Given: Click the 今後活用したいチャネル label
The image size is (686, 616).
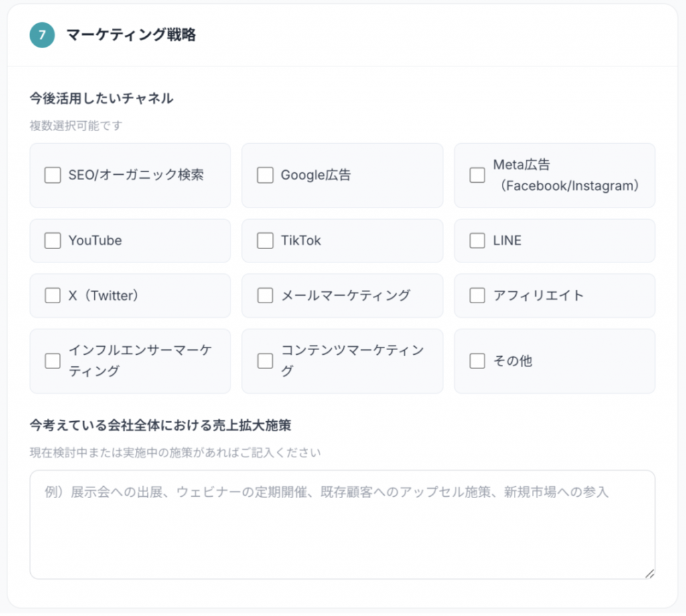Looking at the screenshot, I should 101,98.
